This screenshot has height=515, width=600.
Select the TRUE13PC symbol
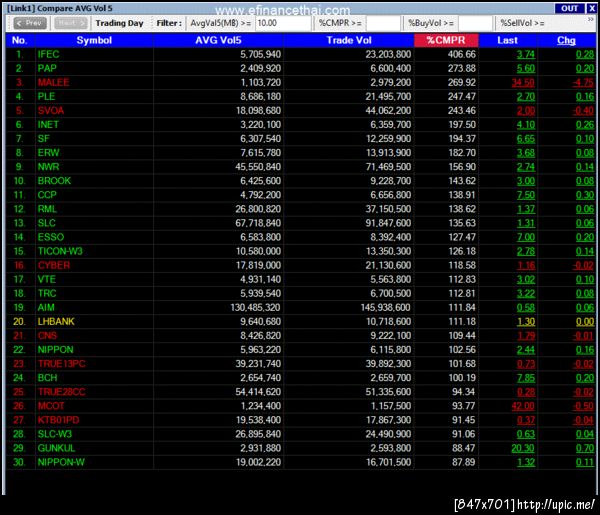pyautogui.click(x=61, y=363)
